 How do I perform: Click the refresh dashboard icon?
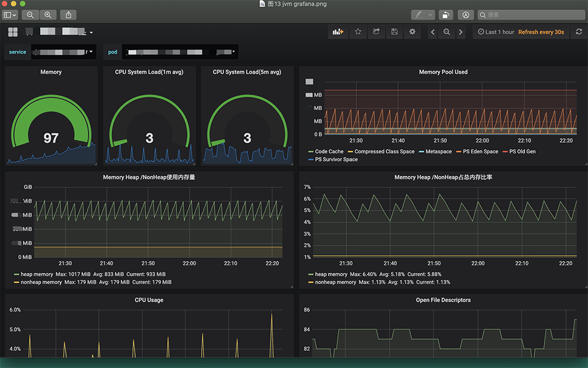tap(579, 32)
